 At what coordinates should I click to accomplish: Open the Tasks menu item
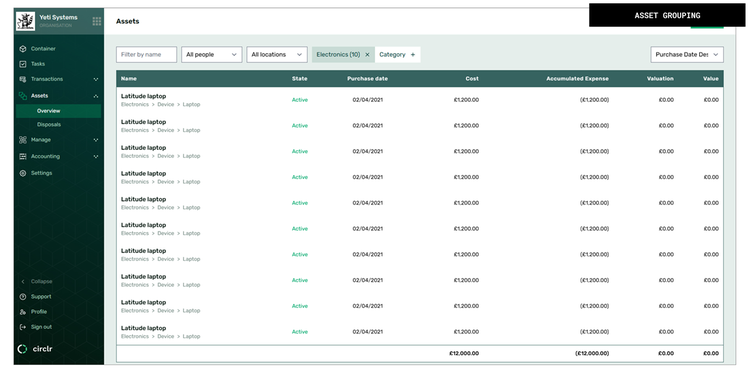tap(38, 64)
